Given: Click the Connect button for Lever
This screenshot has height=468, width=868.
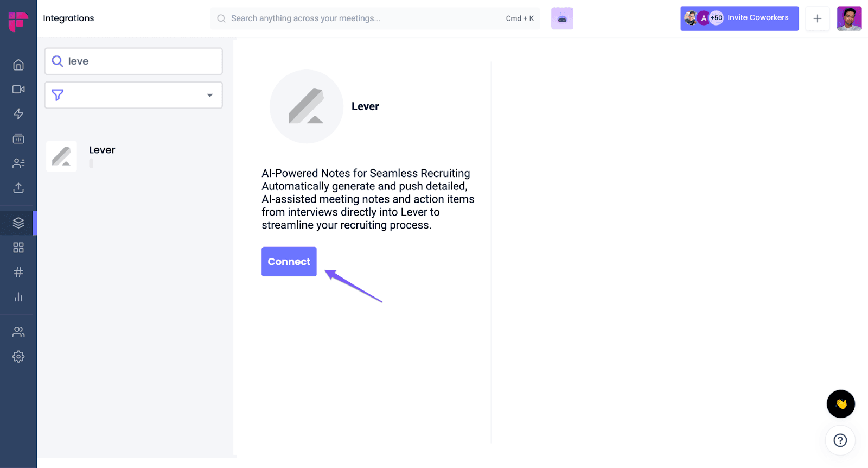Looking at the screenshot, I should click(289, 262).
